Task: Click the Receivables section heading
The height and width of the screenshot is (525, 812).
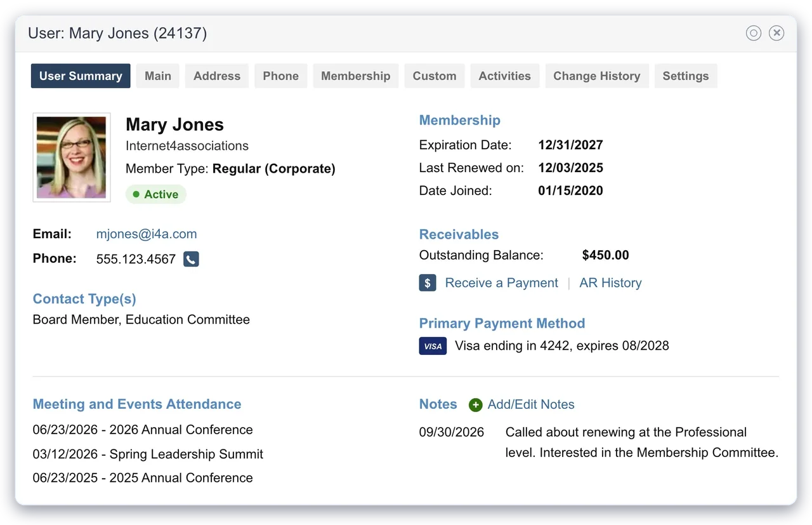Action: click(459, 234)
